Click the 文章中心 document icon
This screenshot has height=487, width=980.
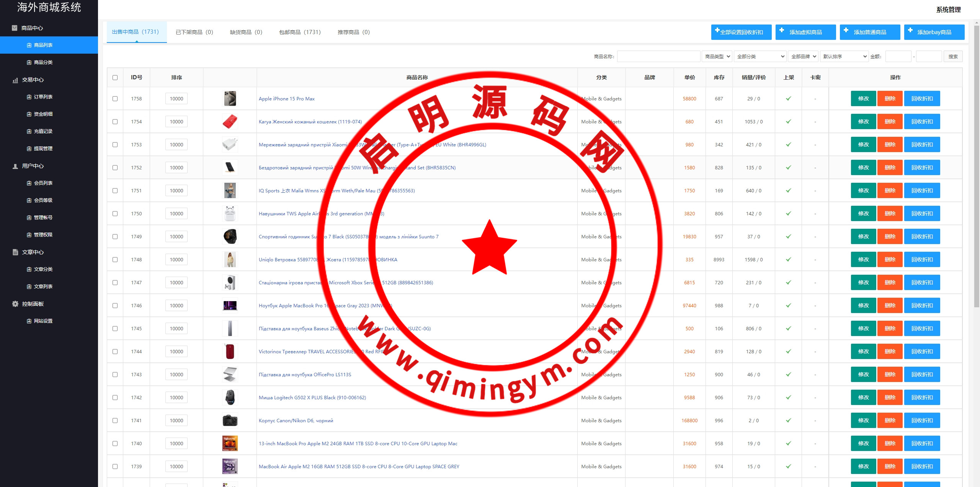click(15, 252)
